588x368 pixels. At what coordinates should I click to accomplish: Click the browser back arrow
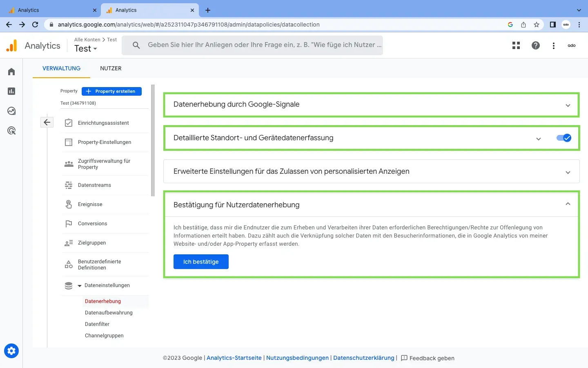point(9,25)
